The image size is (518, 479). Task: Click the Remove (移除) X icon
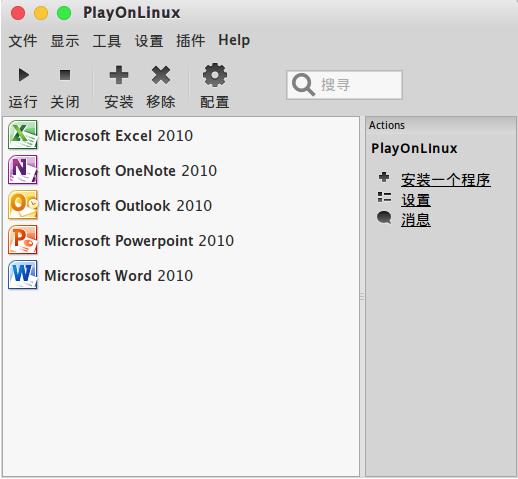[x=161, y=75]
